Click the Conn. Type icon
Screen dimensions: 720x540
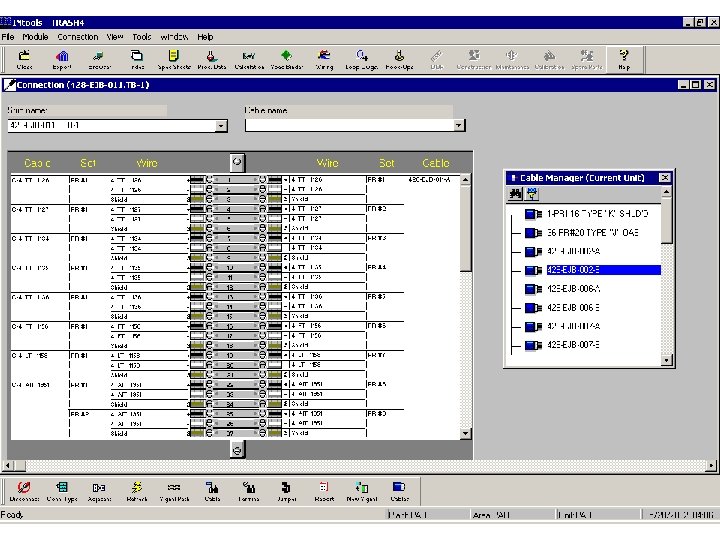62,491
